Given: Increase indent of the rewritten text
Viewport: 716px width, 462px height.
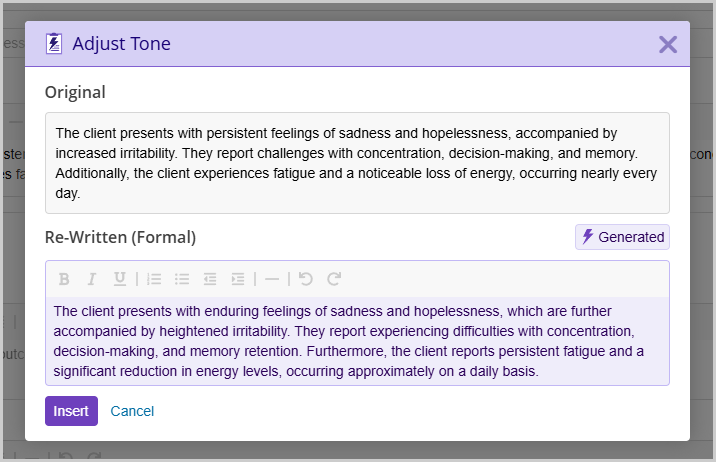Looking at the screenshot, I should (x=238, y=279).
